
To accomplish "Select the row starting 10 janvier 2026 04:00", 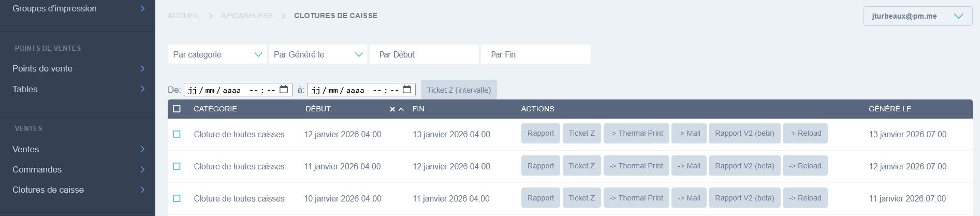I will (x=177, y=198).
